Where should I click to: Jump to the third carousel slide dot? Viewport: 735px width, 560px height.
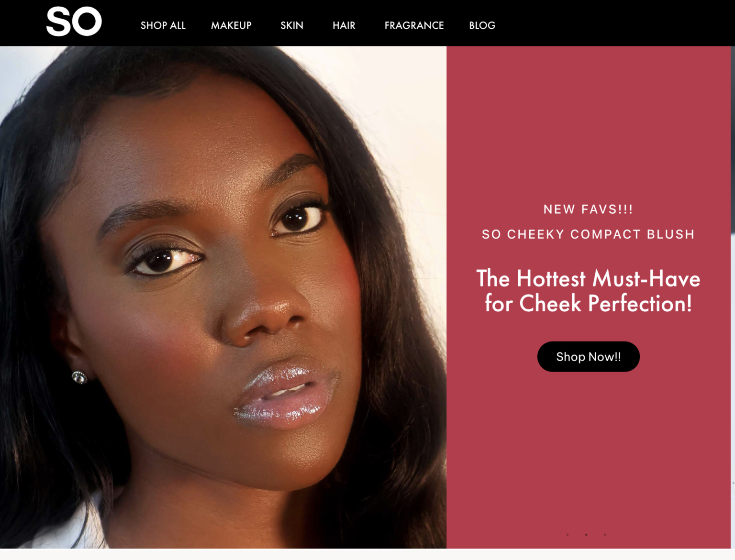pos(605,535)
